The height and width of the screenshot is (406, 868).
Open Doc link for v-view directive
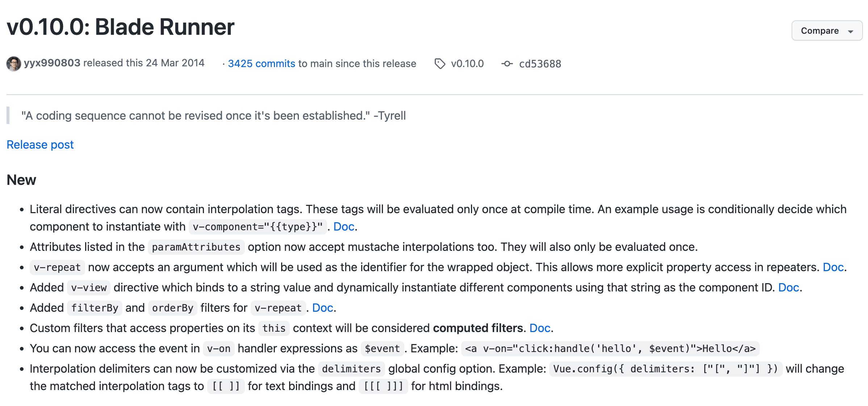click(788, 287)
